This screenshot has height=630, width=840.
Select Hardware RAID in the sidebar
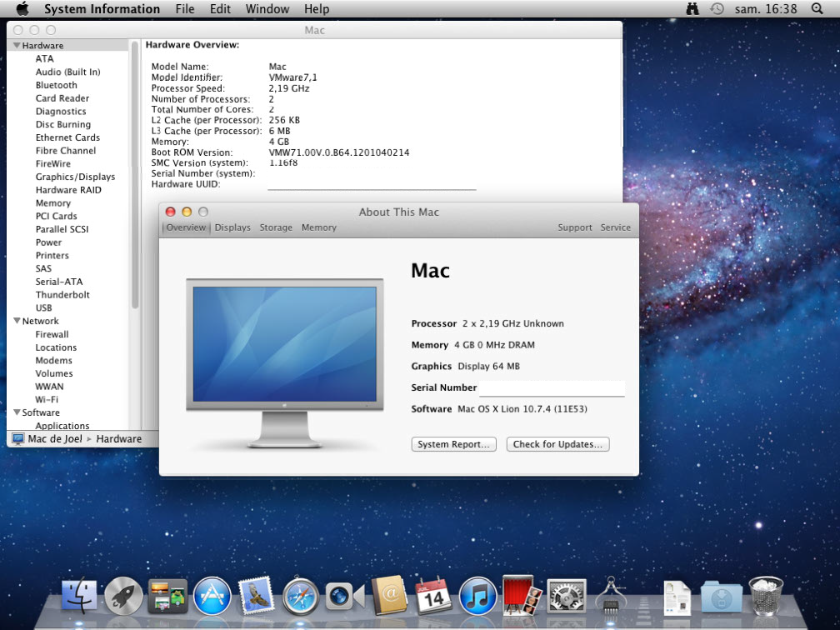click(x=68, y=190)
